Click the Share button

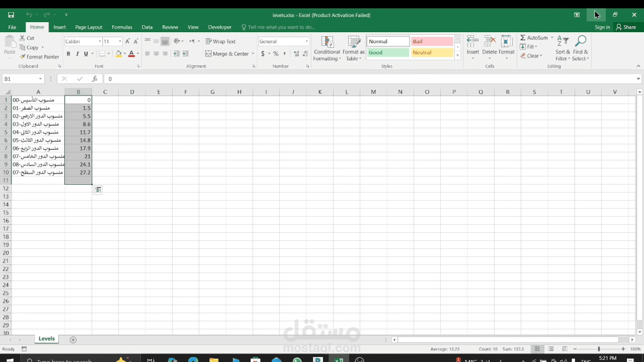(x=626, y=27)
